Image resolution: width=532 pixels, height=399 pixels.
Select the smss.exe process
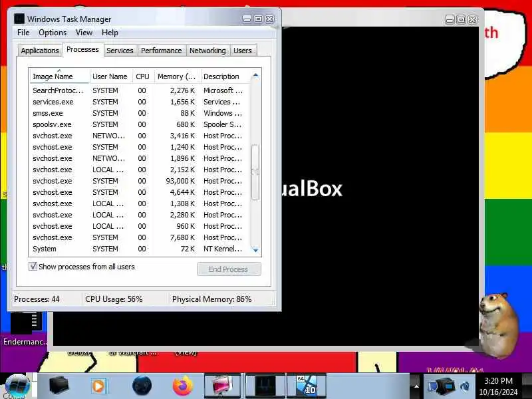[139, 113]
